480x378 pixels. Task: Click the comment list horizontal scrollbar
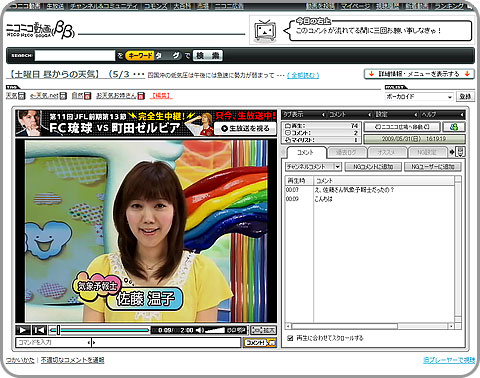[x=370, y=326]
